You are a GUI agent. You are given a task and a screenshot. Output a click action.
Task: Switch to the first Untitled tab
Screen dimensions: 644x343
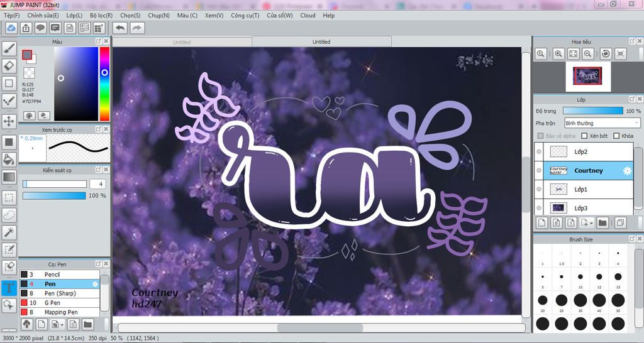(182, 42)
